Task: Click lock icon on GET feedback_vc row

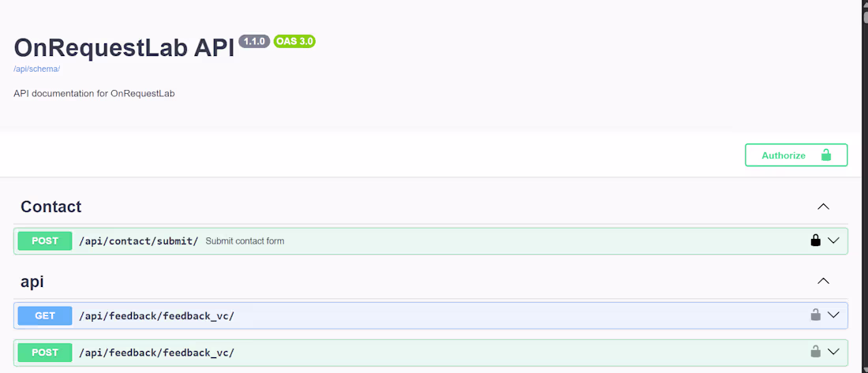Action: 815,315
